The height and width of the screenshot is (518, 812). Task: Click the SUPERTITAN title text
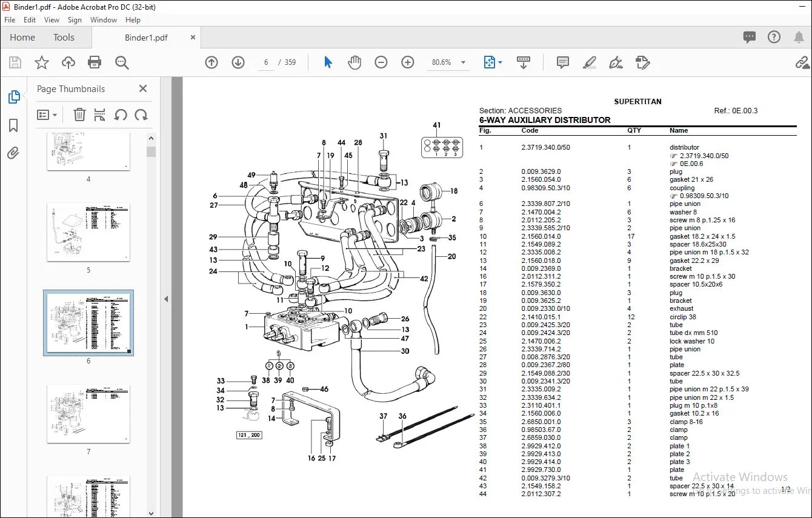(637, 102)
